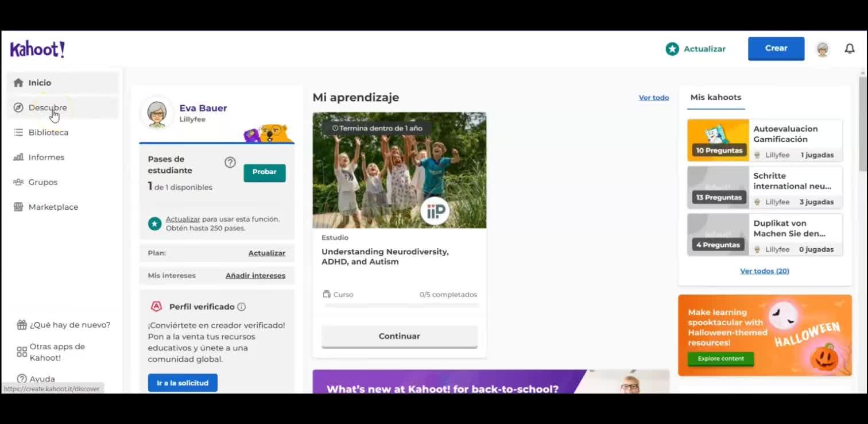
Task: Open help icon beside Pases de estudiante
Action: point(230,163)
